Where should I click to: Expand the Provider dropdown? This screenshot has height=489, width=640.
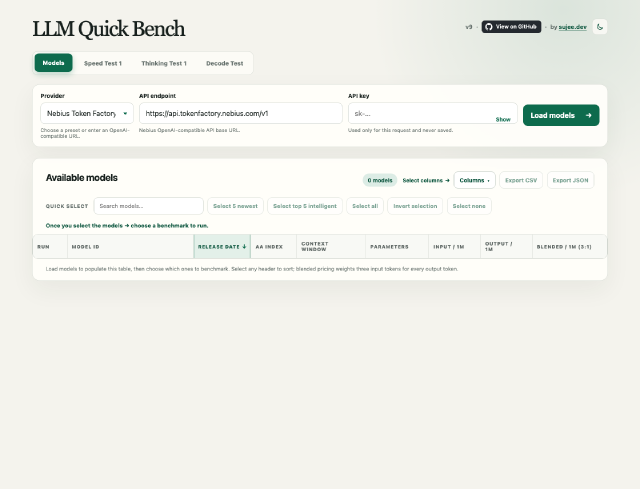(x=87, y=113)
